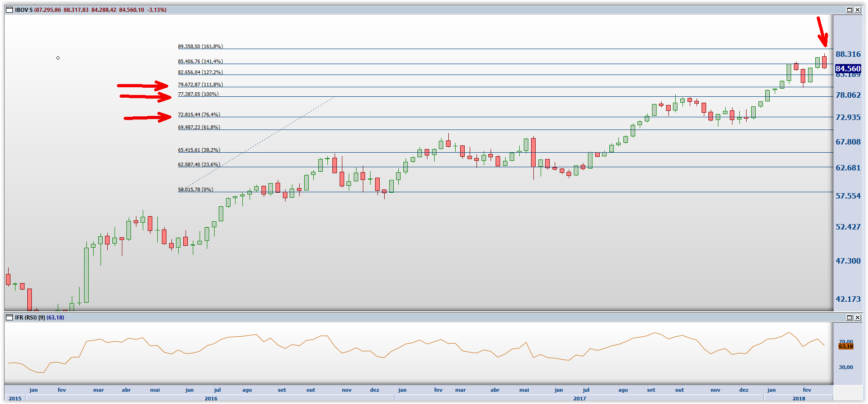This screenshot has height=404, width=868.
Task: Click the red arrow pointing at last candle
Action: point(822,32)
